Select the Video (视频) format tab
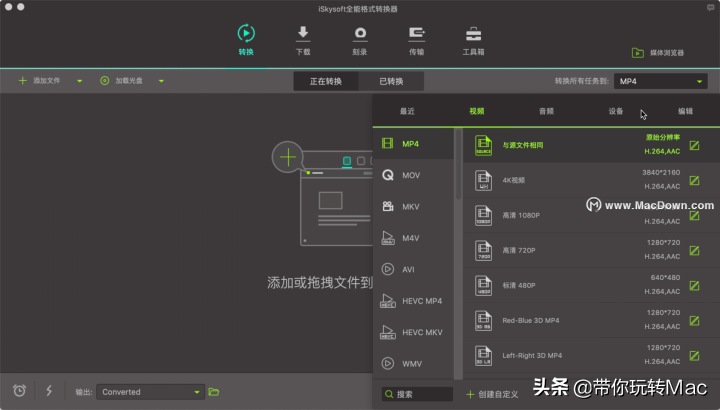 point(477,111)
